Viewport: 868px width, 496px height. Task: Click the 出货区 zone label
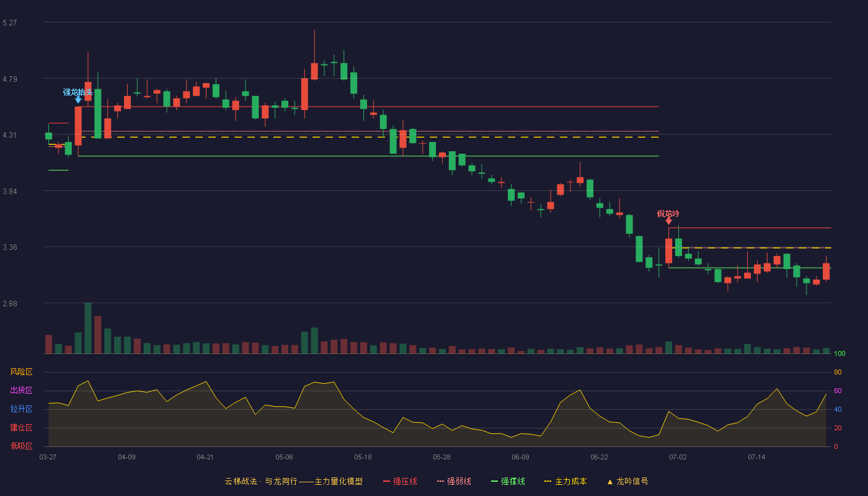21,391
